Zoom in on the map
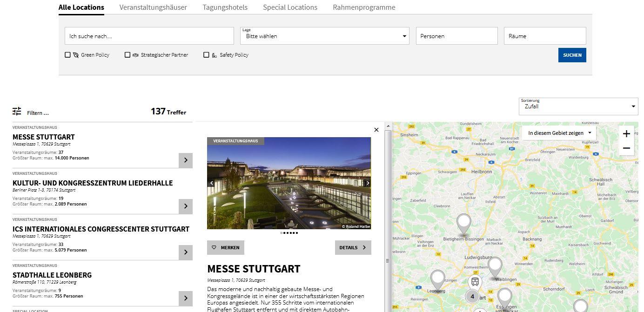This screenshot has width=644, height=312. pyautogui.click(x=626, y=134)
